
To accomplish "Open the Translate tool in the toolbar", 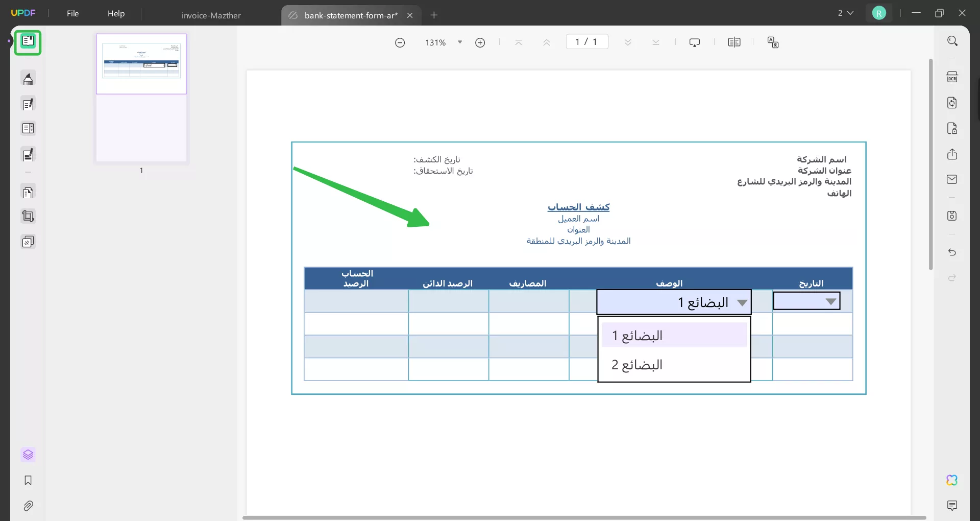I will point(773,42).
